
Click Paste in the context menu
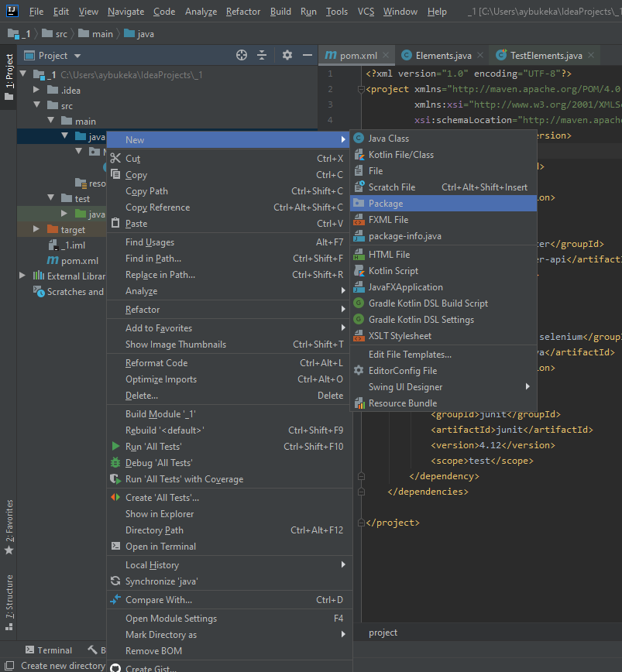pyautogui.click(x=229, y=224)
